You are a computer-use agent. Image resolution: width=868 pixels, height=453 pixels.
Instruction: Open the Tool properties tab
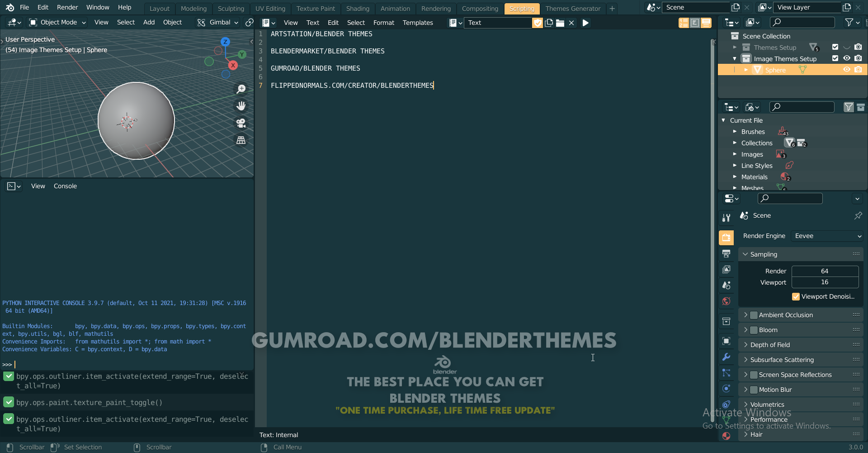click(x=726, y=218)
